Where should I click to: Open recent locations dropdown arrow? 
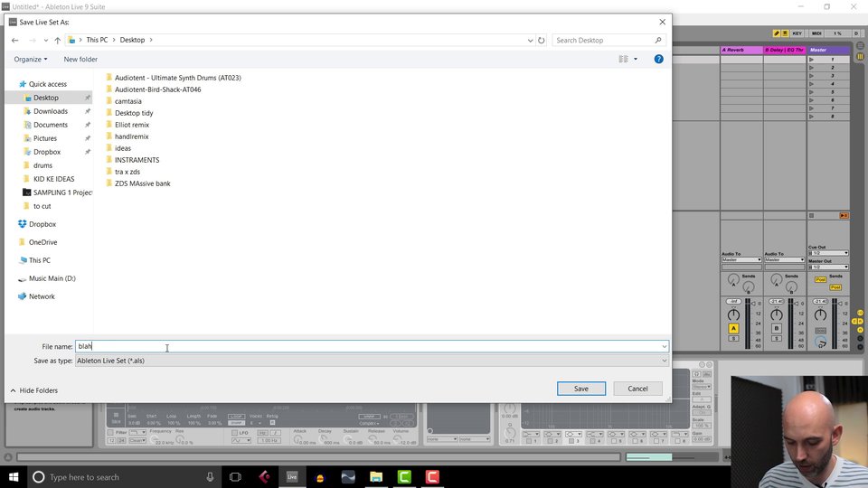pos(45,41)
